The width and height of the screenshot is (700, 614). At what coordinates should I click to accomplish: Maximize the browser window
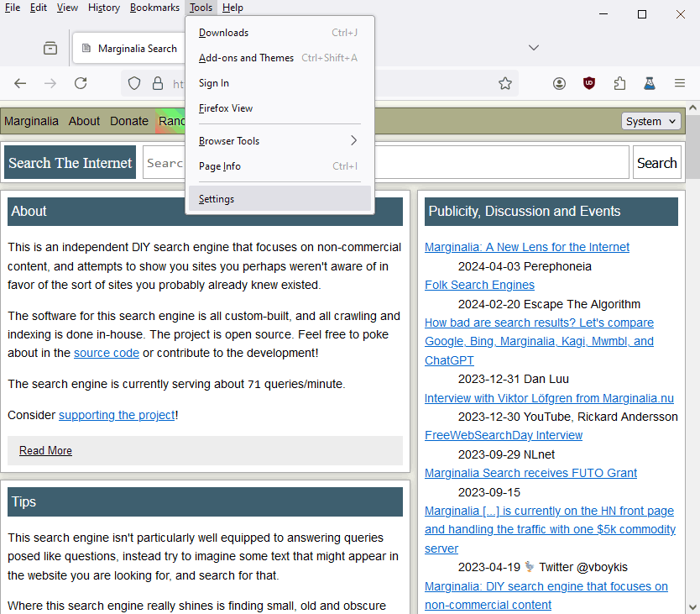point(641,14)
